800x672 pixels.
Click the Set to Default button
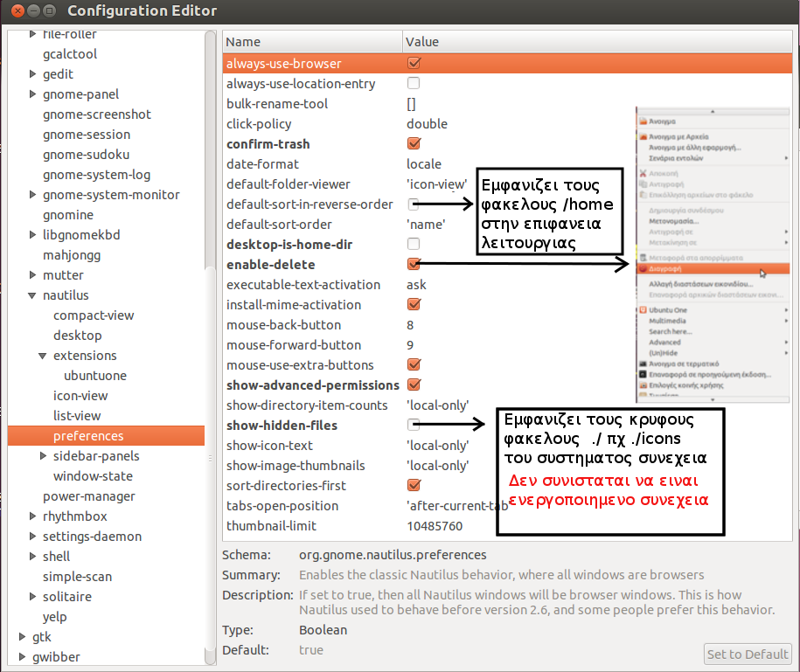748,654
